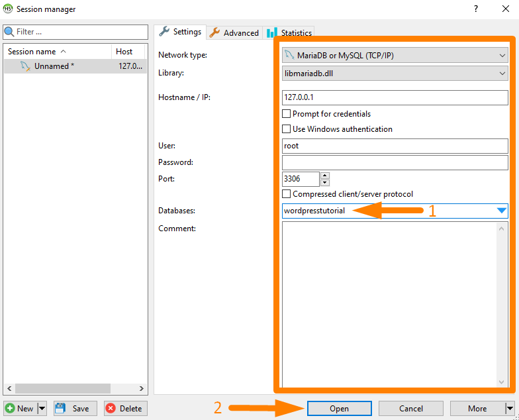Click the Comment text area
This screenshot has height=420, width=519.
click(x=389, y=305)
